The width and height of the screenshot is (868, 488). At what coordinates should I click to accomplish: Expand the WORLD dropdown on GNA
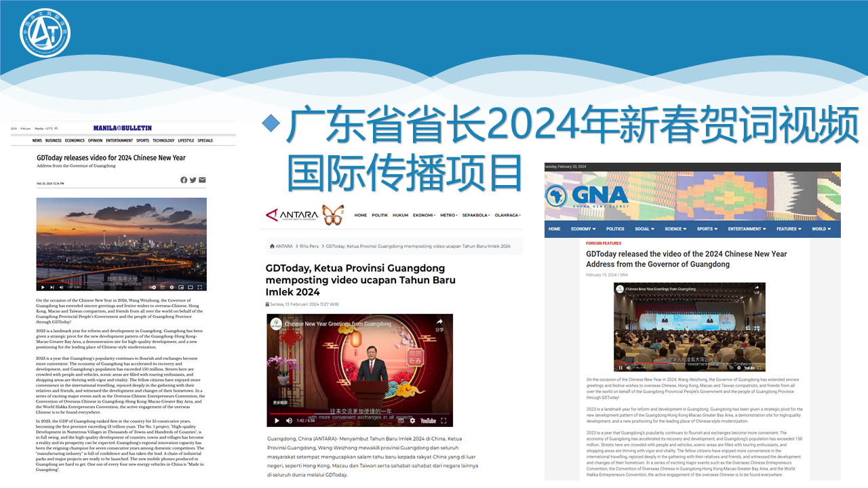822,229
